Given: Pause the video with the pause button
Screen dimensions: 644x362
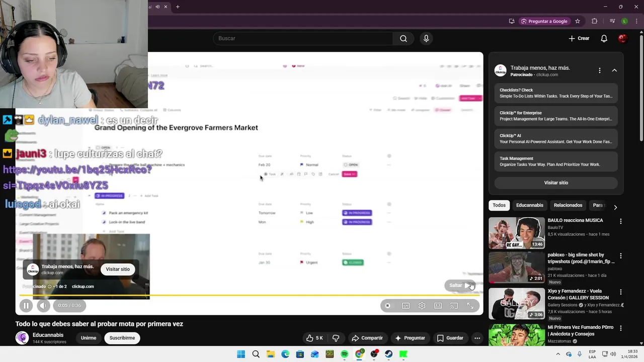Looking at the screenshot, I should pos(26,305).
